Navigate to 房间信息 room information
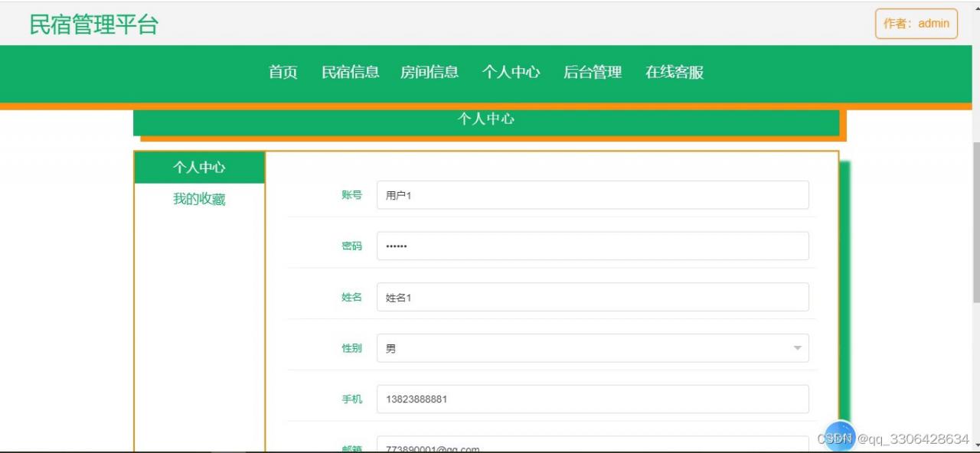980x453 pixels. pos(429,72)
